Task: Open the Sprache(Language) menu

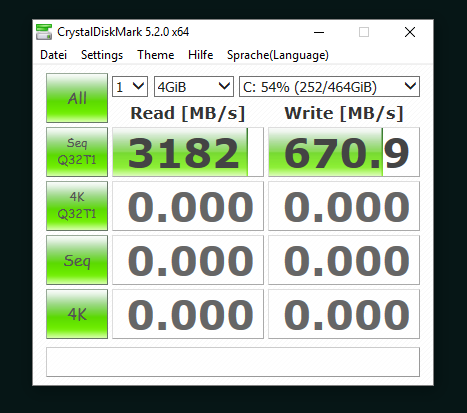Action: point(278,55)
